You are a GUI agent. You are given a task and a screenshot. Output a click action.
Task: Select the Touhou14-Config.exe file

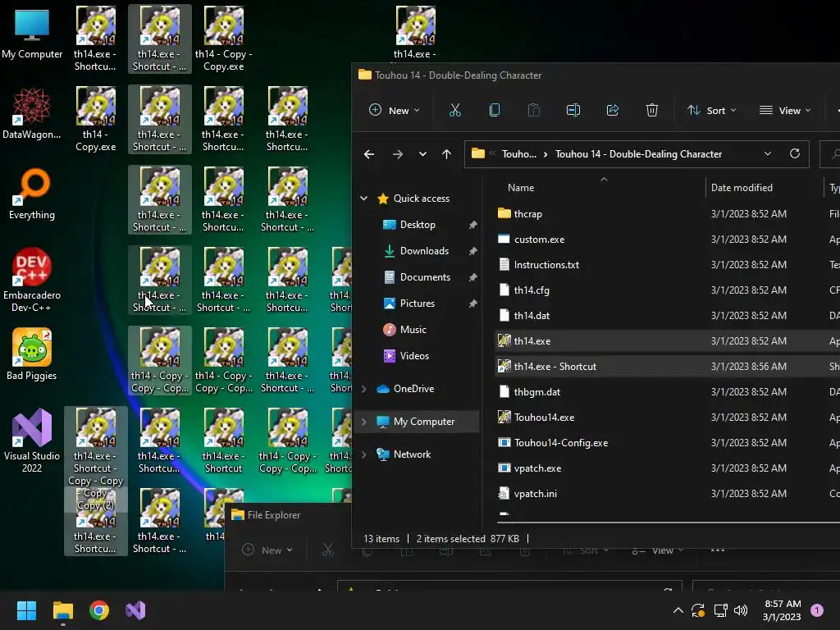click(x=561, y=443)
